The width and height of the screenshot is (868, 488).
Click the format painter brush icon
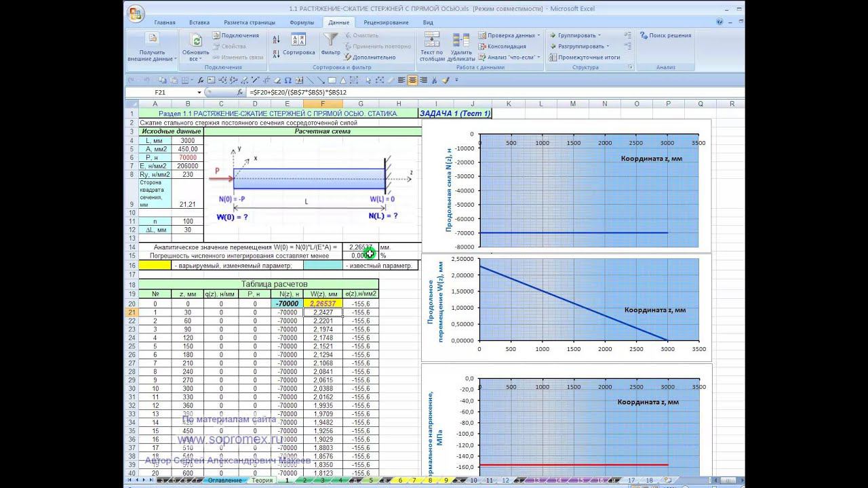click(x=446, y=80)
